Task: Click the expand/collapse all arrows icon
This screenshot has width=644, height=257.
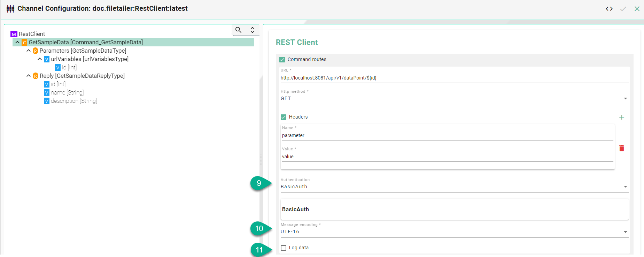Action: pyautogui.click(x=253, y=30)
